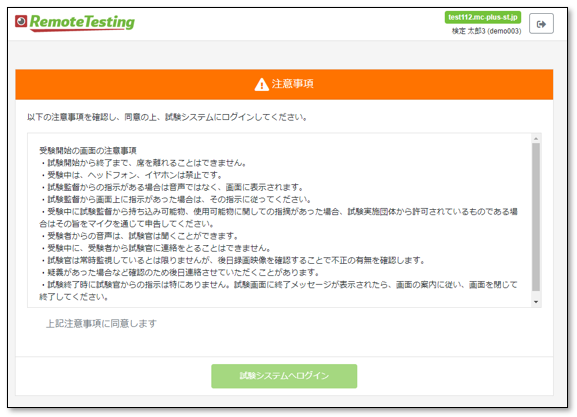Click the first bullet about 席を離れること
The height and width of the screenshot is (417, 577).
tap(144, 163)
